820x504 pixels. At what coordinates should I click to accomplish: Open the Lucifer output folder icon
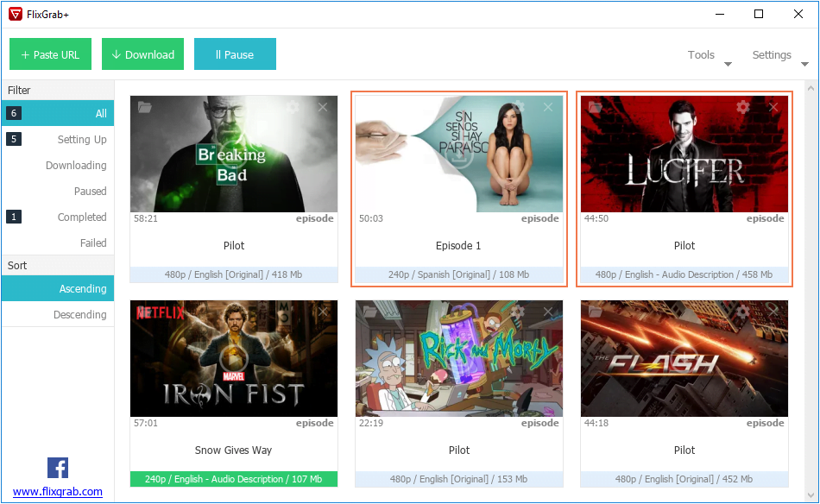pyautogui.click(x=595, y=107)
